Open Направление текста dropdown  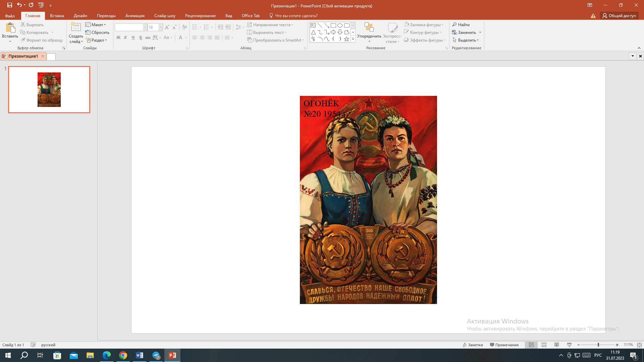(x=270, y=25)
